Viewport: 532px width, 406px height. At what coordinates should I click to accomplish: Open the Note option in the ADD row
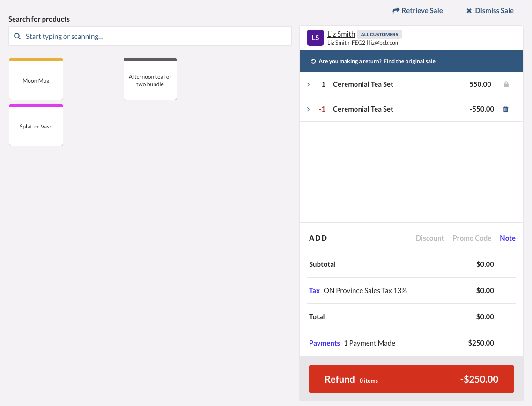[x=508, y=238]
